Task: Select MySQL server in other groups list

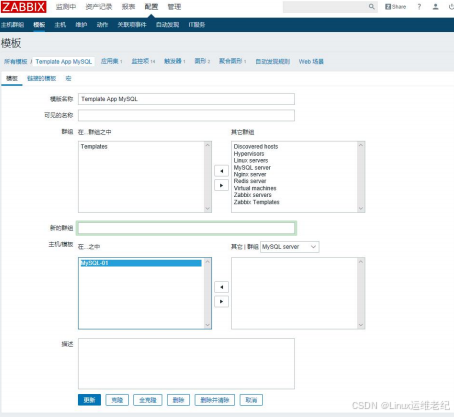Action: click(252, 168)
